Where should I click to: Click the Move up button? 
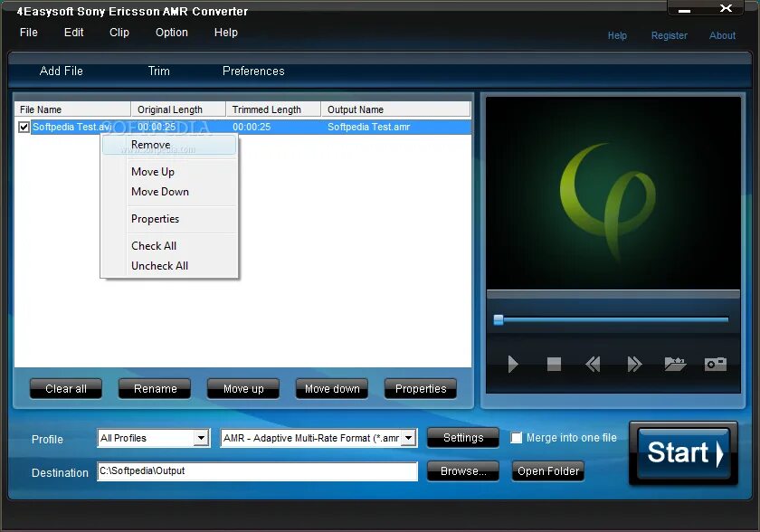(x=243, y=388)
